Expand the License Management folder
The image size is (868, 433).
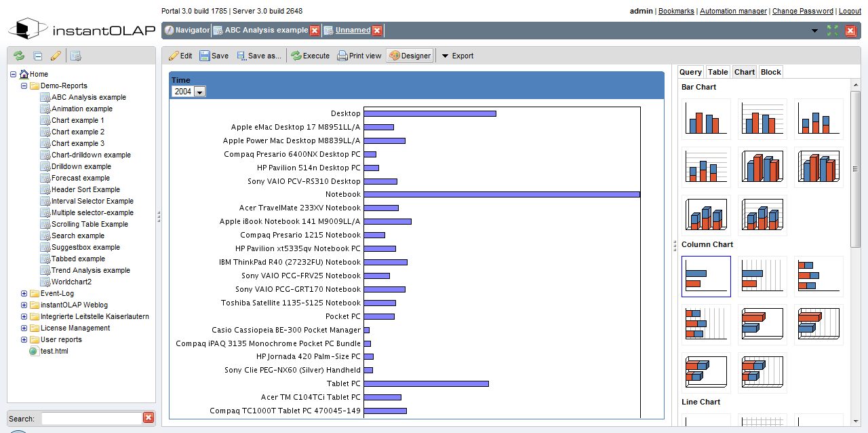click(x=24, y=328)
